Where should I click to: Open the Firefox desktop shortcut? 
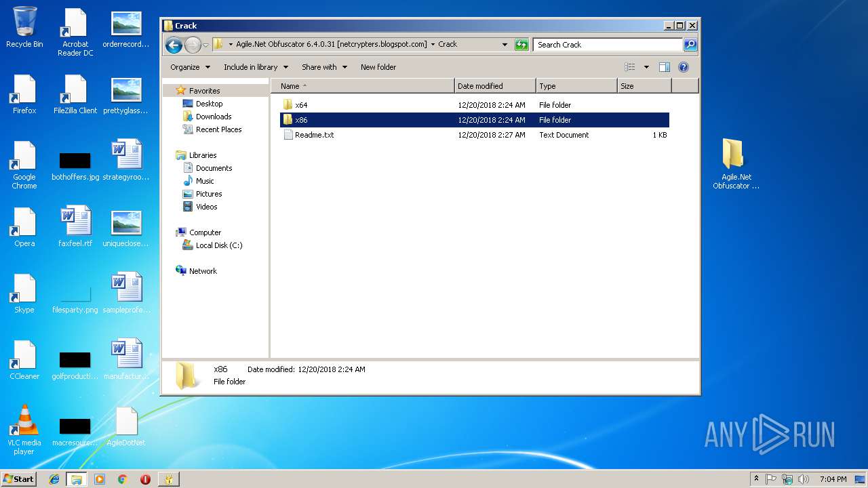pyautogui.click(x=24, y=94)
